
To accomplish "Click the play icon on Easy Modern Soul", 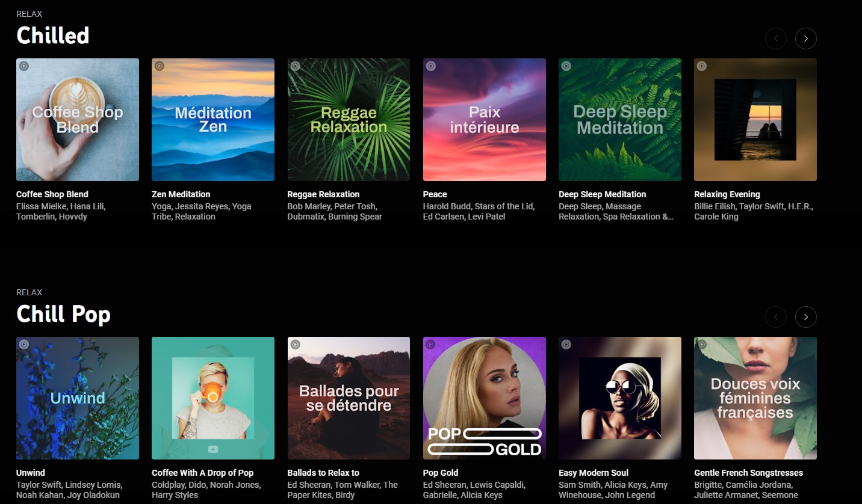I will tap(566, 345).
